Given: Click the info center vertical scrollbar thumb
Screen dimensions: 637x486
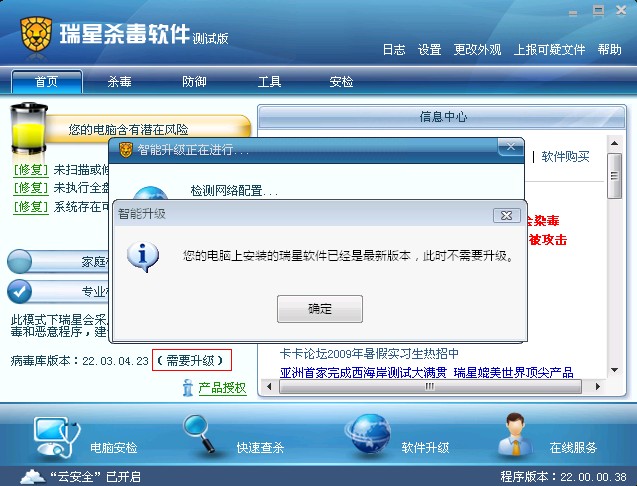Looking at the screenshot, I should (x=614, y=176).
